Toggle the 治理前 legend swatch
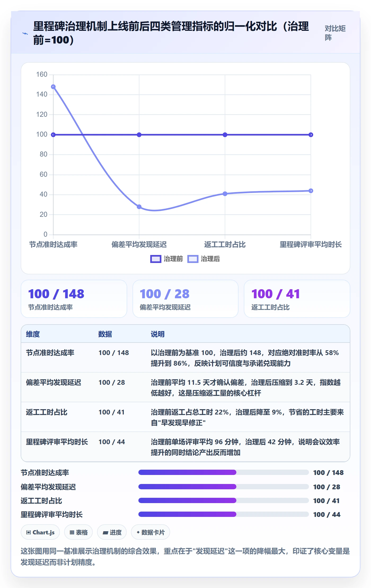 point(156,259)
